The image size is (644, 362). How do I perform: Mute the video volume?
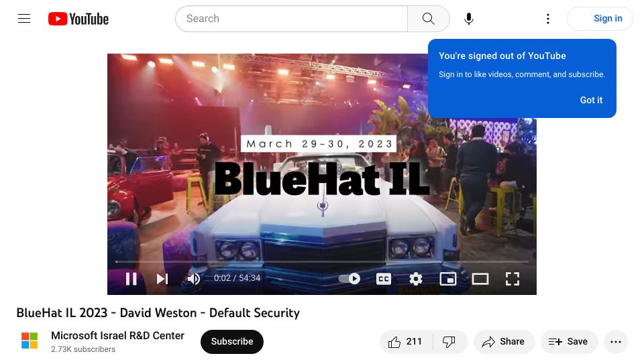pos(193,279)
